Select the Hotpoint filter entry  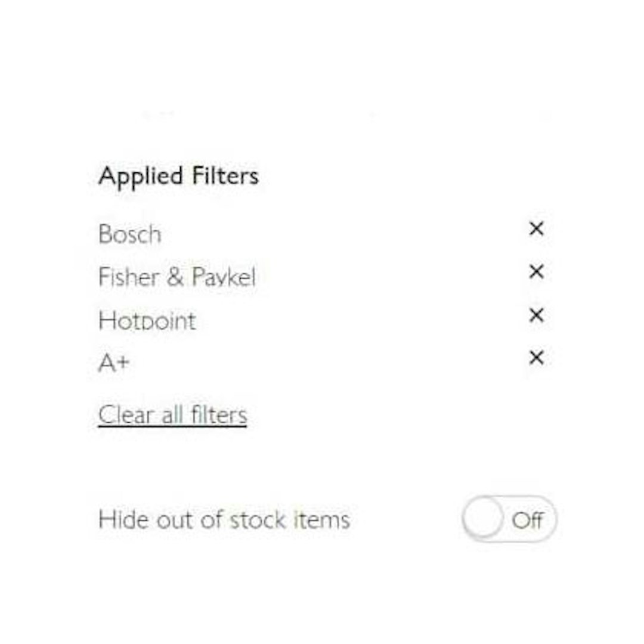point(147,321)
